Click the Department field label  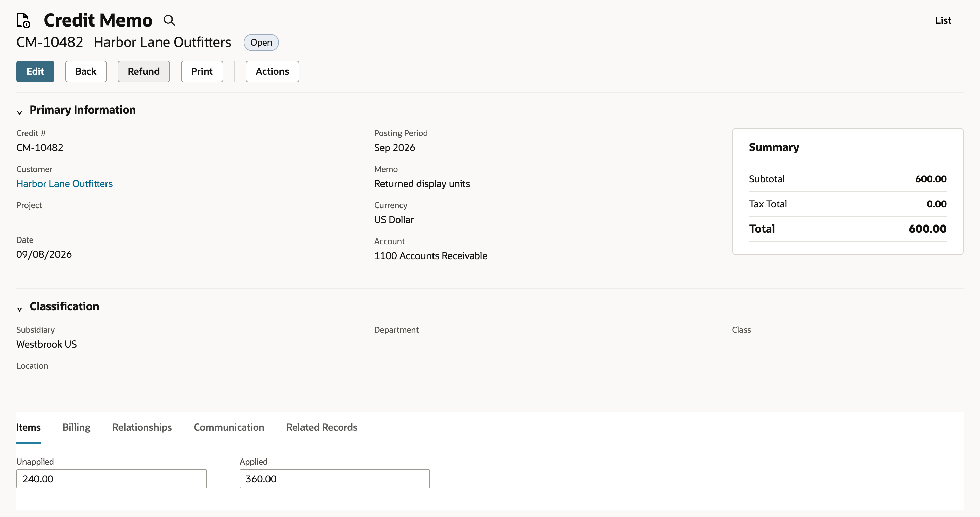point(396,330)
